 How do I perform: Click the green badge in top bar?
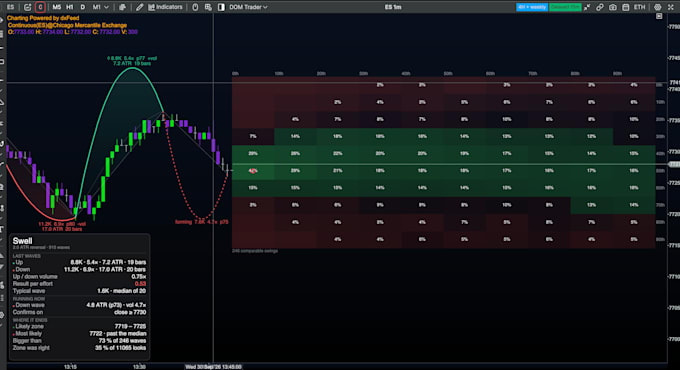tap(565, 7)
